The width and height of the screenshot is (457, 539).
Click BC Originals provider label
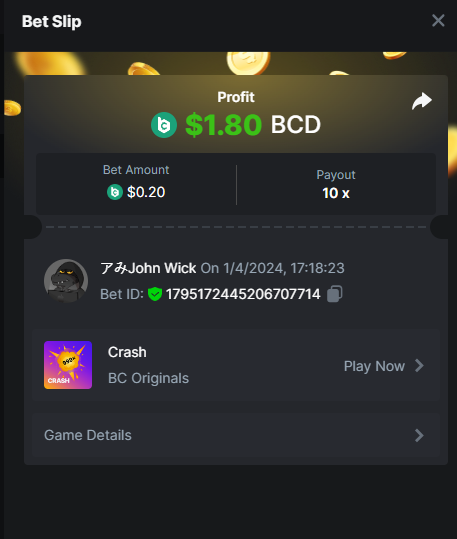148,378
